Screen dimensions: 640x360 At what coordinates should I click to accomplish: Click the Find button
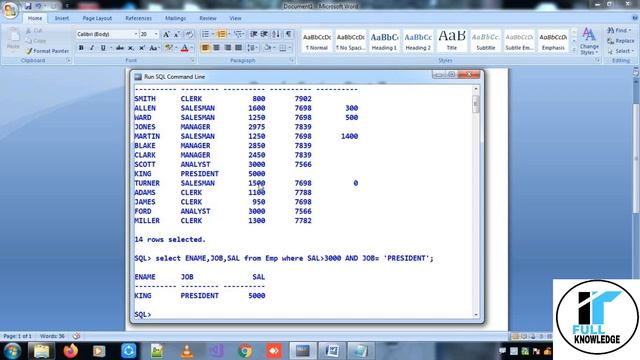click(619, 30)
